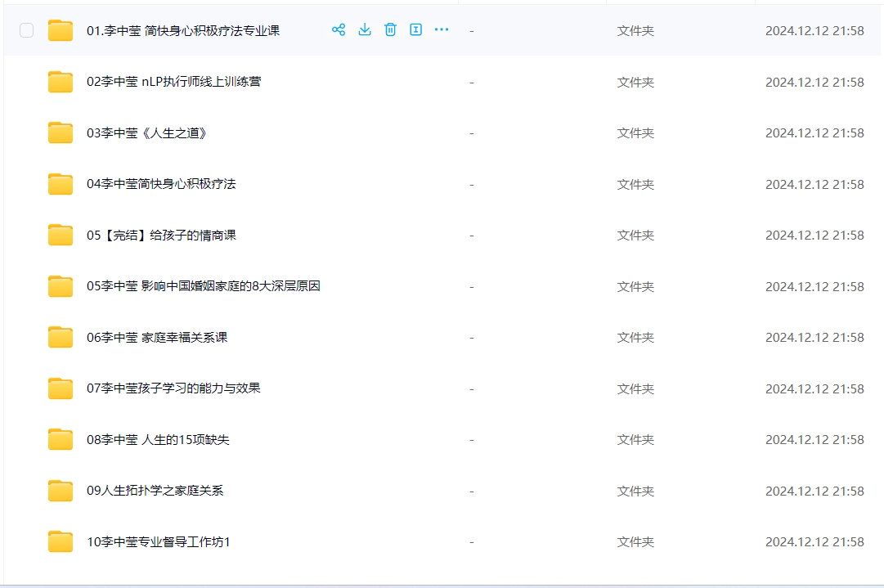Open the 09人生拓扑学之家庭关系 folder

click(x=155, y=491)
